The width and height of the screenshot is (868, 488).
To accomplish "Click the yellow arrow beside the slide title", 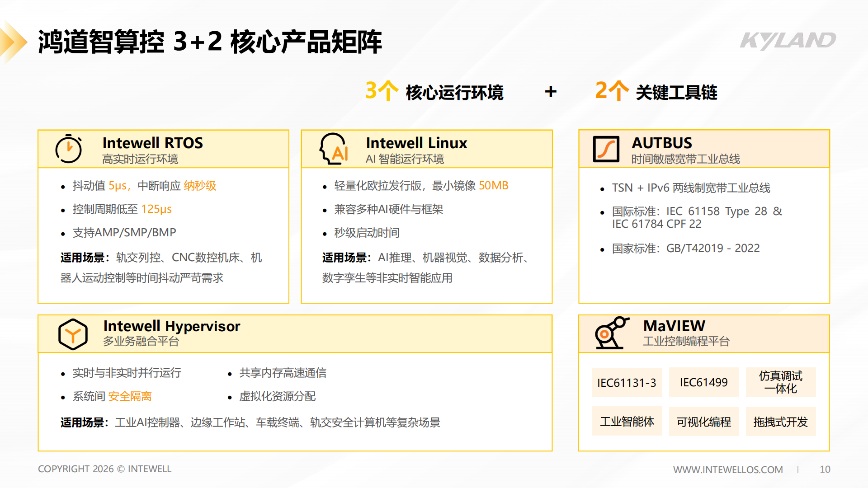I will pos(13,42).
